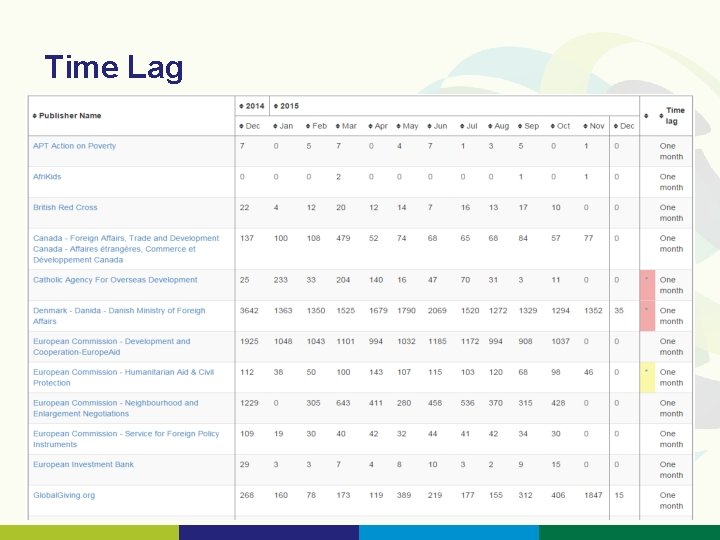
Task: Sort by the Nov column
Action: click(x=594, y=126)
